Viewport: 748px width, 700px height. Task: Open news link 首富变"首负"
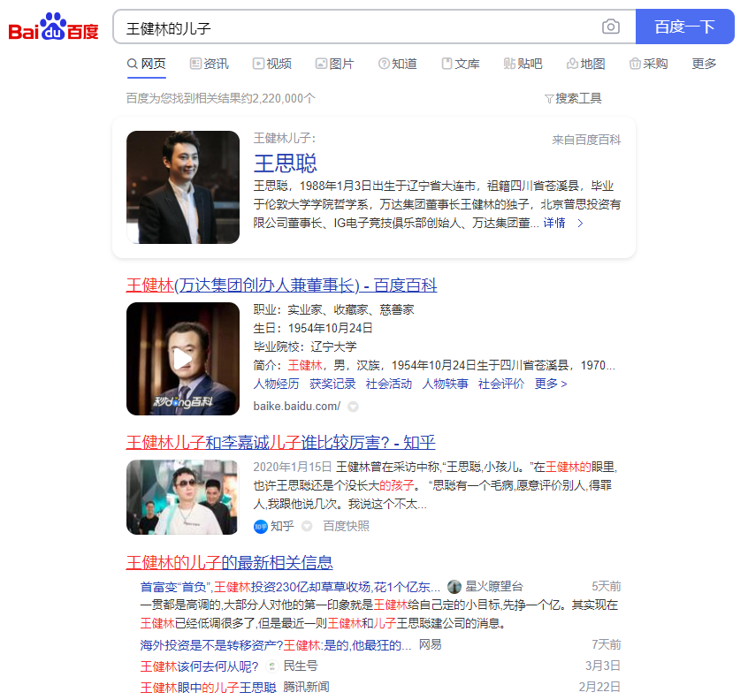pyautogui.click(x=290, y=587)
